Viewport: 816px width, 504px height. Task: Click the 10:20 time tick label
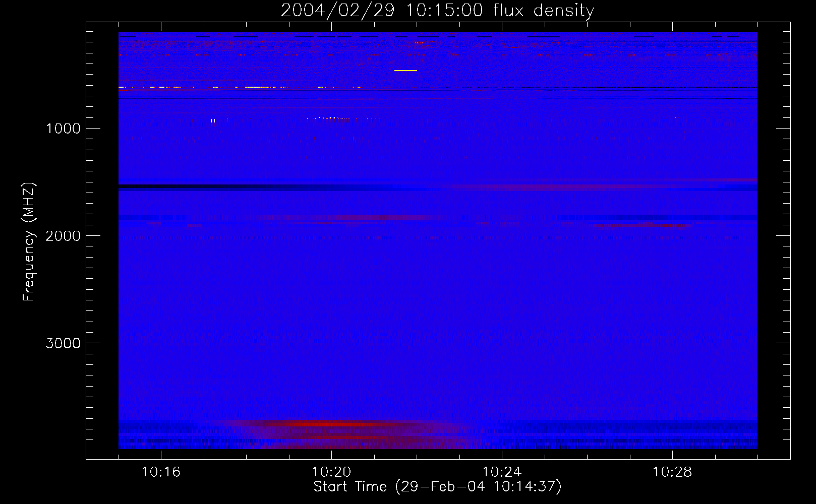point(331,472)
